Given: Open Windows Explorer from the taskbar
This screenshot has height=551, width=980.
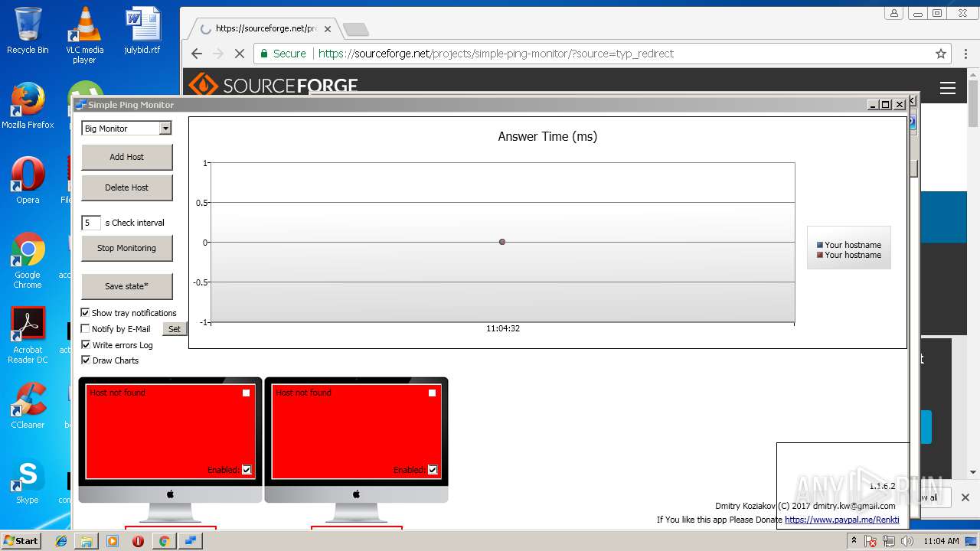Looking at the screenshot, I should click(x=87, y=541).
